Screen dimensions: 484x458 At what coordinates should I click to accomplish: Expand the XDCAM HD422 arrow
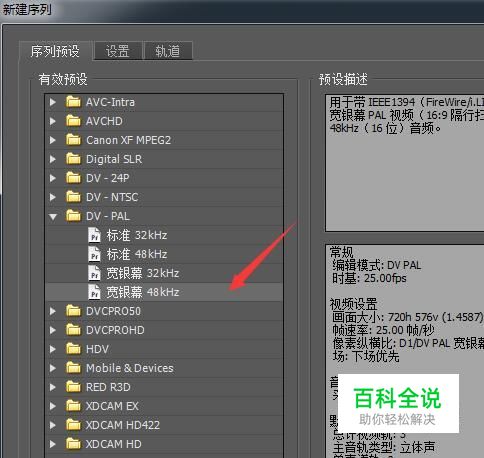(x=53, y=425)
